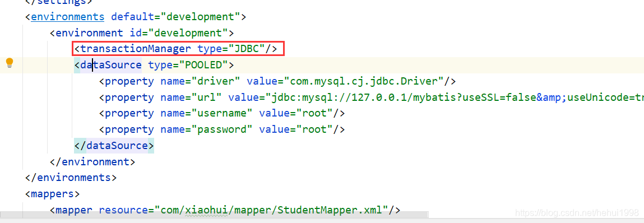Click the name="password" attribute
Image resolution: width=644 pixels, height=223 pixels.
(x=206, y=129)
